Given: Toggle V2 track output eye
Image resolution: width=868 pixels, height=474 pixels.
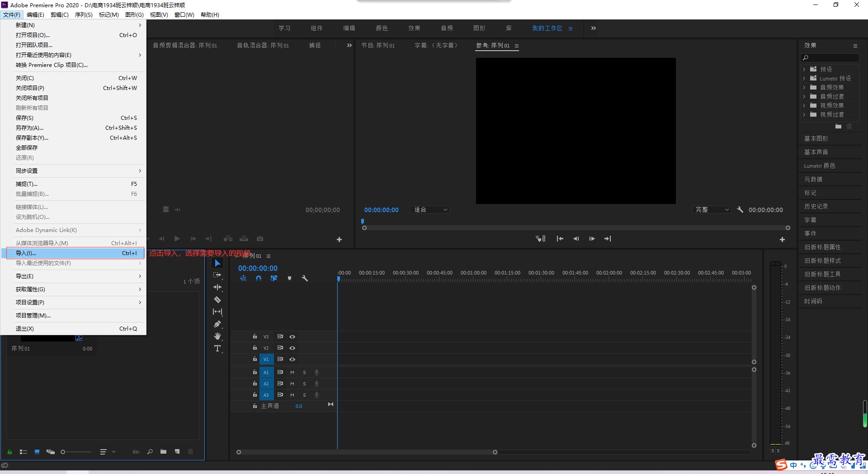Looking at the screenshot, I should (x=292, y=348).
